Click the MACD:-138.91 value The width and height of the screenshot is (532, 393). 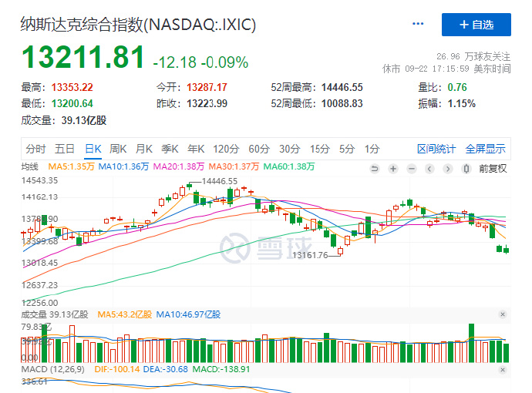(x=221, y=369)
